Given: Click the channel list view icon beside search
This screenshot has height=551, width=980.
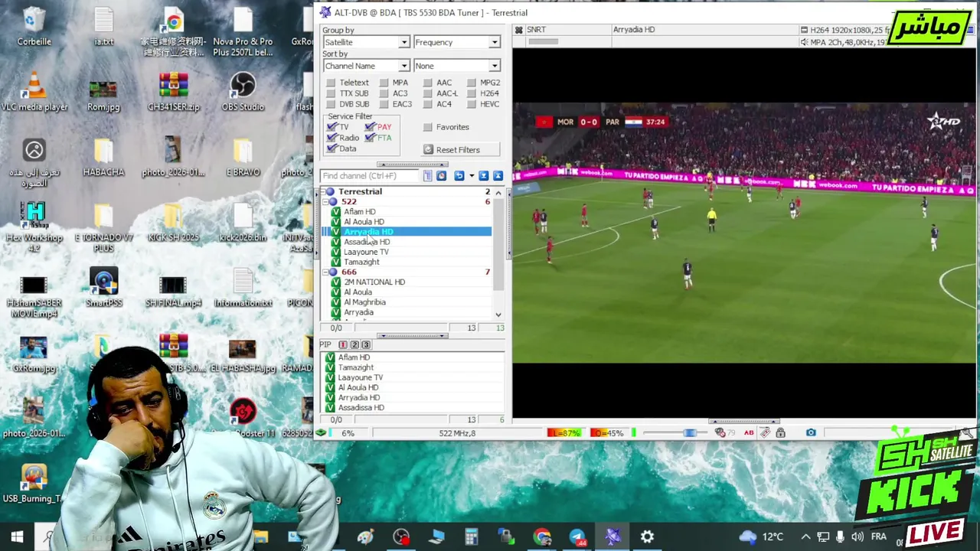Looking at the screenshot, I should coord(428,176).
